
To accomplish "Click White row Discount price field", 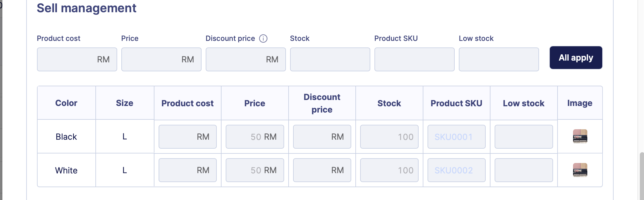I will (x=322, y=170).
